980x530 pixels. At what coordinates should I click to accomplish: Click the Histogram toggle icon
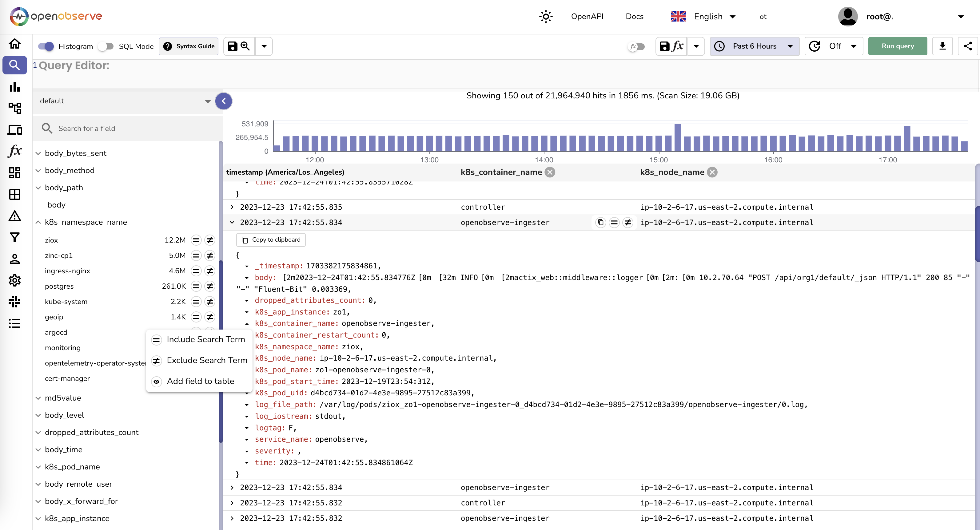pos(46,46)
